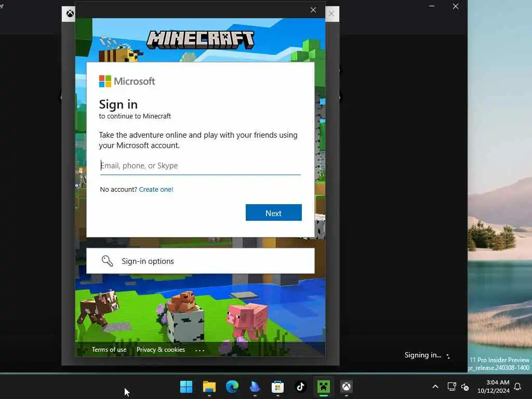Click the Email, phone, or Skype input field

point(200,166)
